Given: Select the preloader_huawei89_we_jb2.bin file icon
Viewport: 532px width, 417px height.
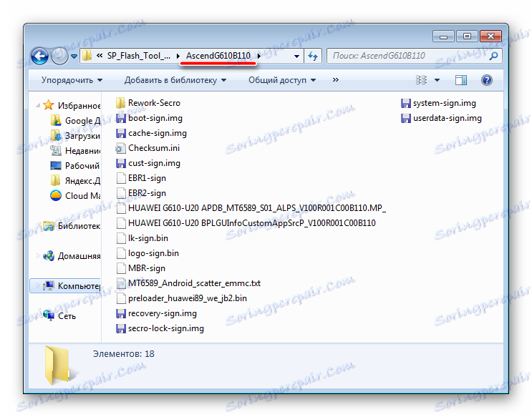Looking at the screenshot, I should coord(121,298).
